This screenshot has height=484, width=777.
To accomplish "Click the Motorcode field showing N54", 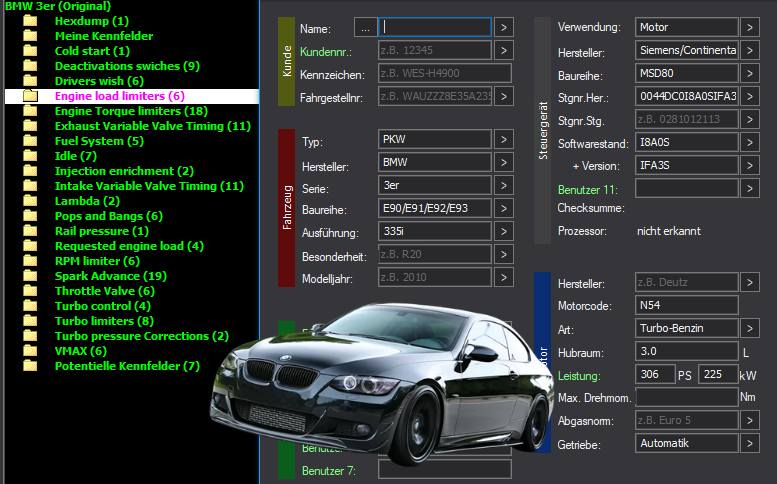I will pyautogui.click(x=686, y=305).
